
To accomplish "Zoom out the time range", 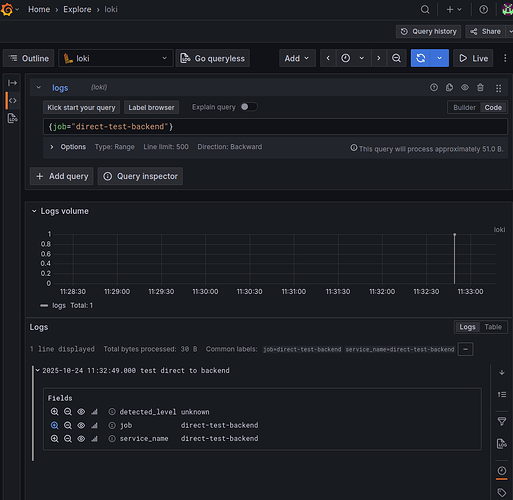I will point(396,58).
